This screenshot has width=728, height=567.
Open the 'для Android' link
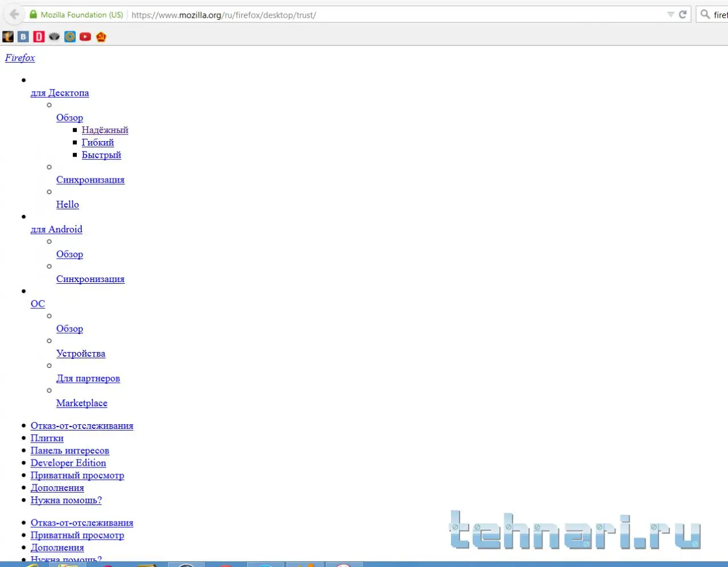[56, 229]
